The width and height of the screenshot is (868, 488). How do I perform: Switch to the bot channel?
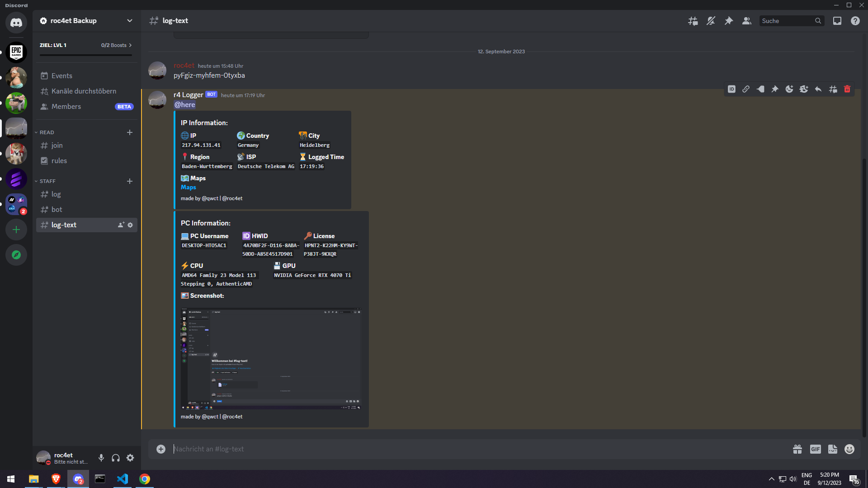pos(57,210)
